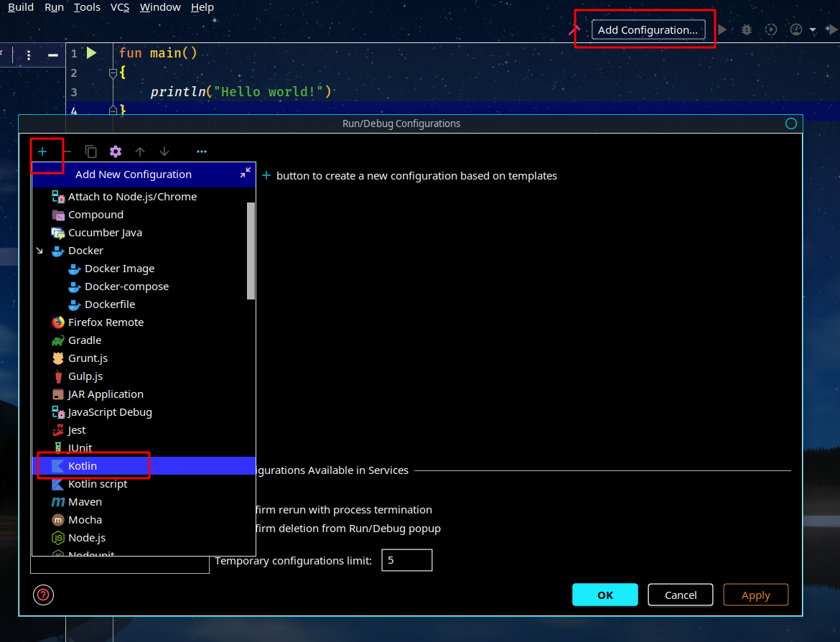
Task: Click the println("Hello world!") code line
Action: 241,92
